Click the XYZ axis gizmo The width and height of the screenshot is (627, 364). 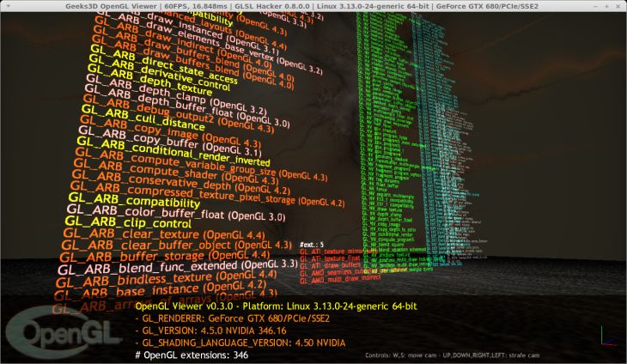tap(609, 337)
